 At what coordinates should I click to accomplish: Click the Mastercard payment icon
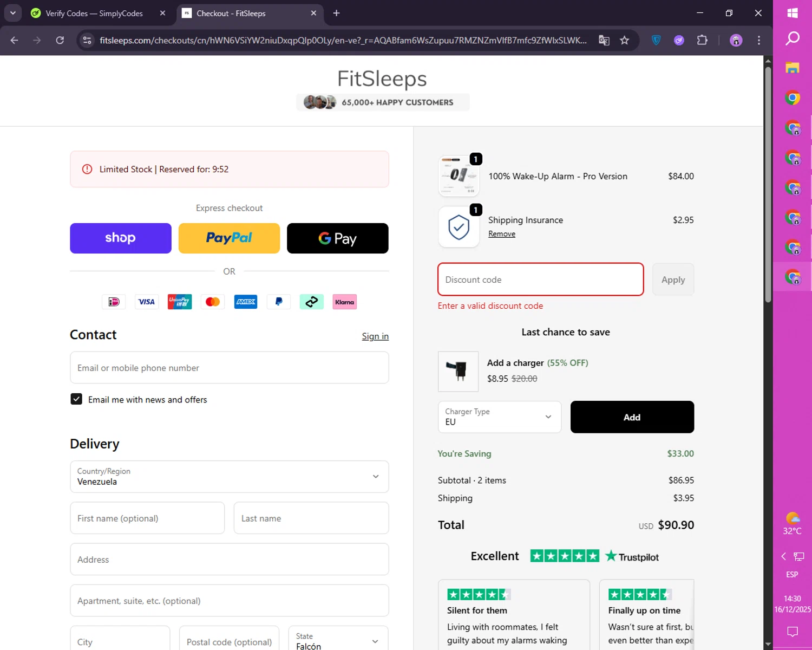[213, 302]
